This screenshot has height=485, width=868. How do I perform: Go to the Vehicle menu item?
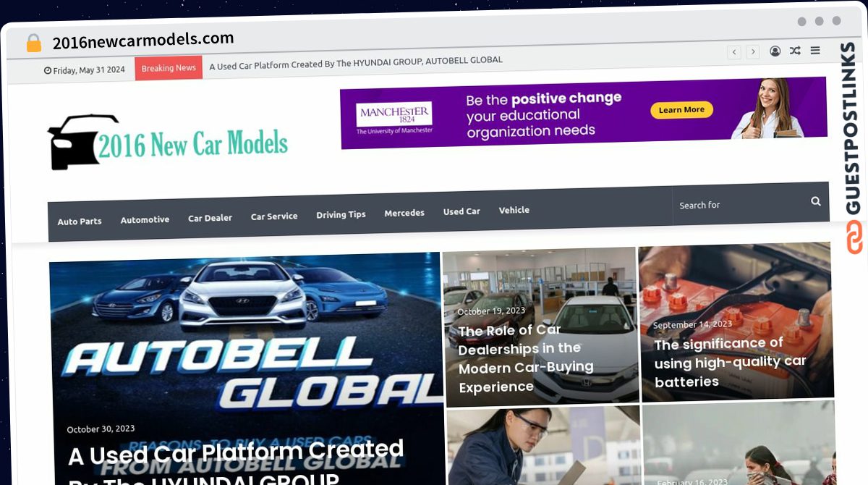click(x=514, y=210)
